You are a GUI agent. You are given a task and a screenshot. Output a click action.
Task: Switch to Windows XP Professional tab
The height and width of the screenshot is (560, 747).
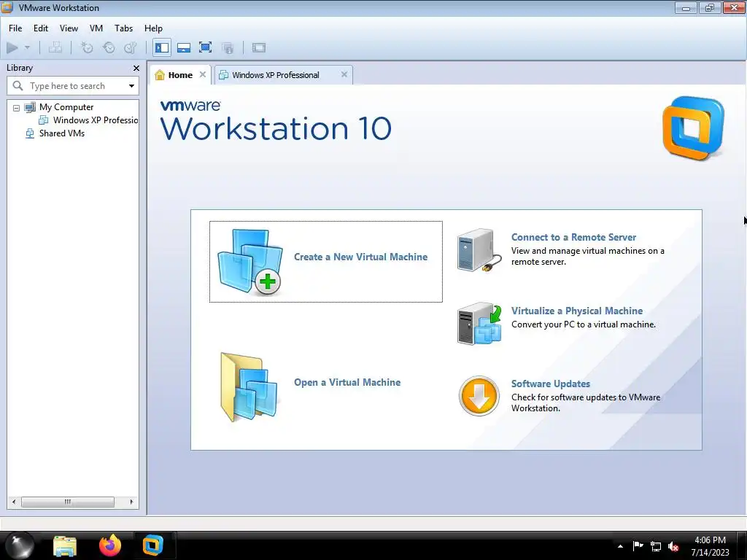275,75
